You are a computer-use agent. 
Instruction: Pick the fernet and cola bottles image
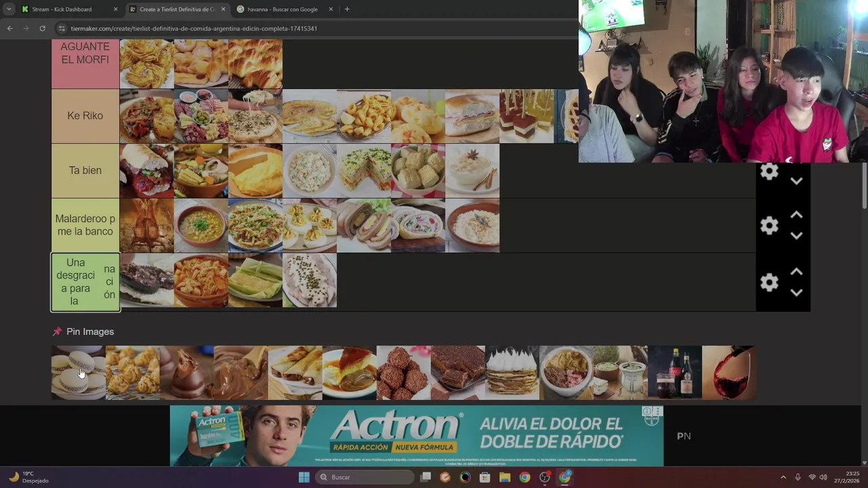point(675,373)
